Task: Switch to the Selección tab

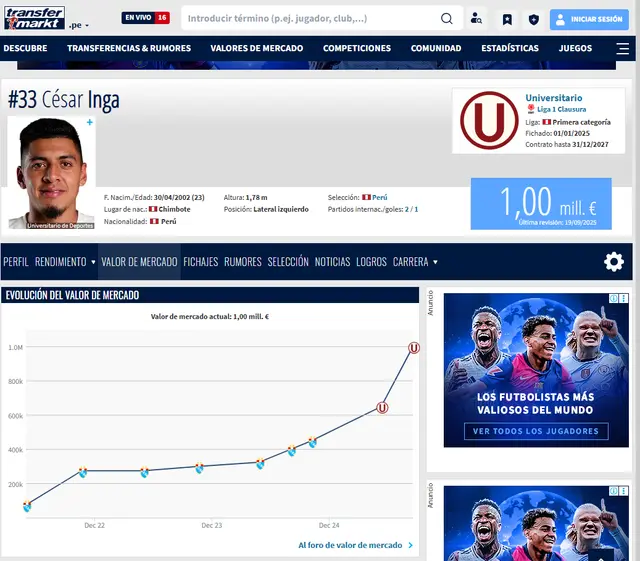Action: (288, 262)
